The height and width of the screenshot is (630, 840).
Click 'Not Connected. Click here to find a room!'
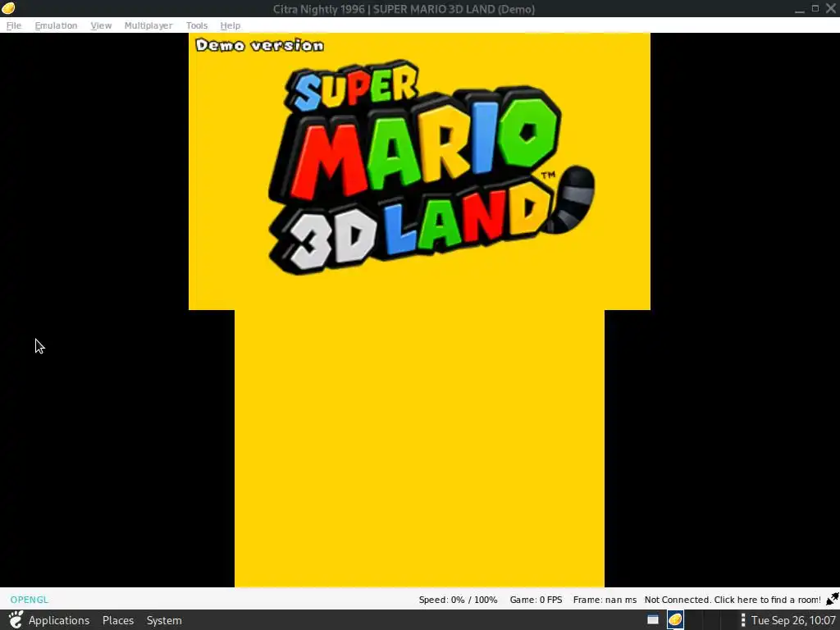[x=733, y=600]
